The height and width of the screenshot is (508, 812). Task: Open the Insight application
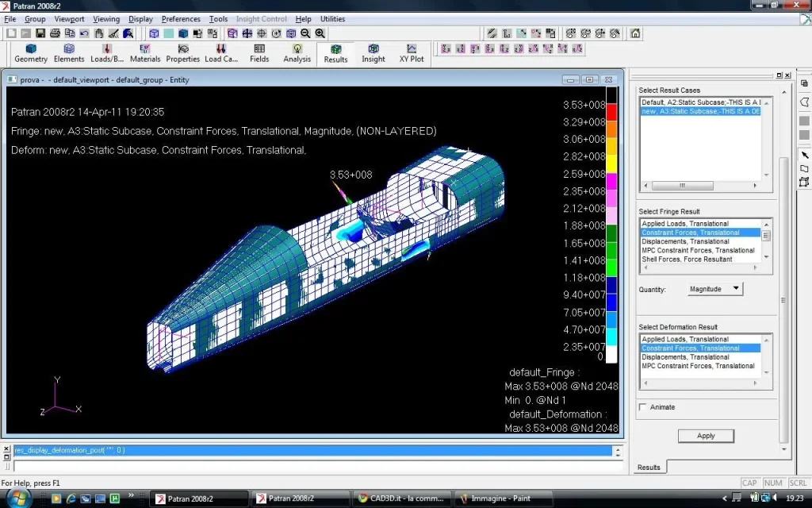pyautogui.click(x=373, y=53)
